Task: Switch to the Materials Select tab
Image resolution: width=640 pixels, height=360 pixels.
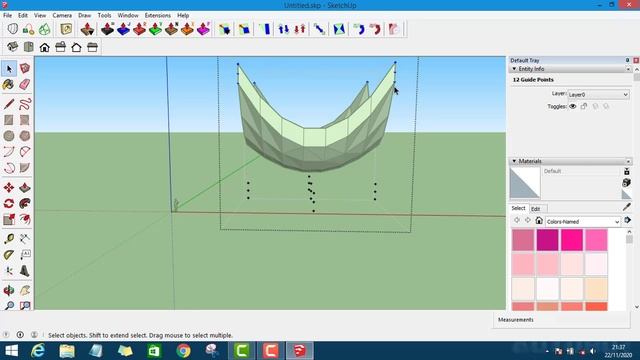Action: (x=518, y=208)
